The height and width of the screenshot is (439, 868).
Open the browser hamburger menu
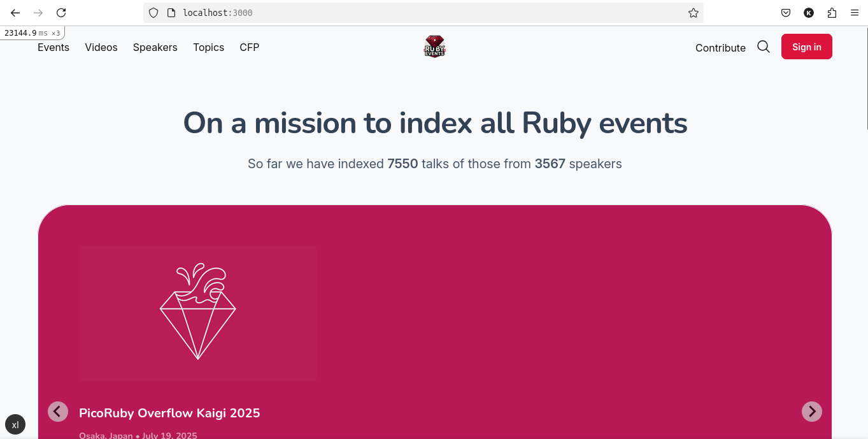coord(855,13)
